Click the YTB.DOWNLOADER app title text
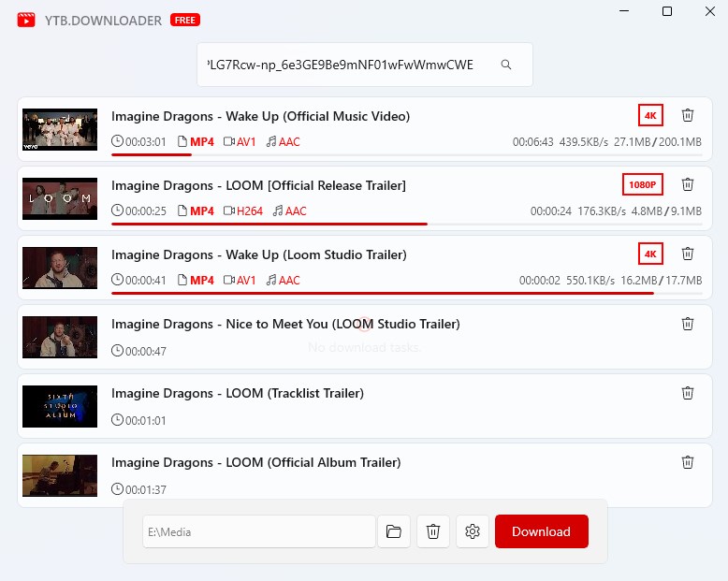The height and width of the screenshot is (581, 728). (x=103, y=21)
